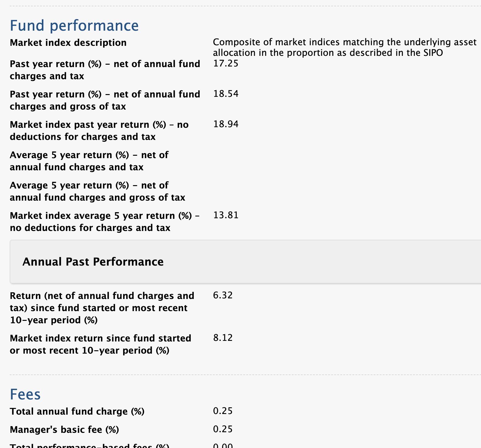The height and width of the screenshot is (448, 481).
Task: Select the 17.25 past year return value
Action: point(226,63)
